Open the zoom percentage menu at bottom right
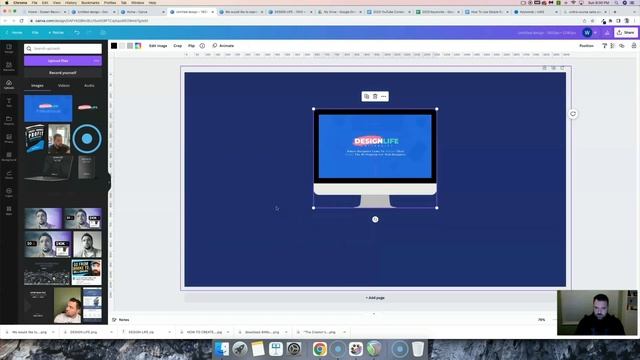The image size is (640, 360). (542, 320)
